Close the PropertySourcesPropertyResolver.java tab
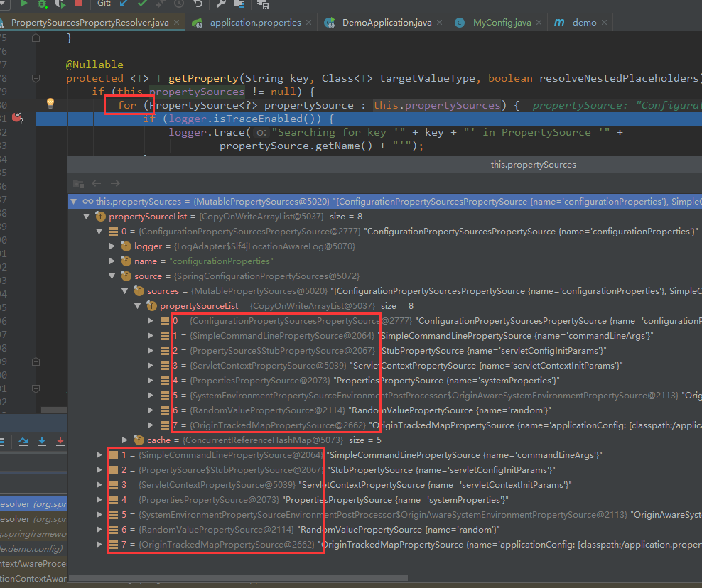This screenshot has height=588, width=702. coord(176,23)
